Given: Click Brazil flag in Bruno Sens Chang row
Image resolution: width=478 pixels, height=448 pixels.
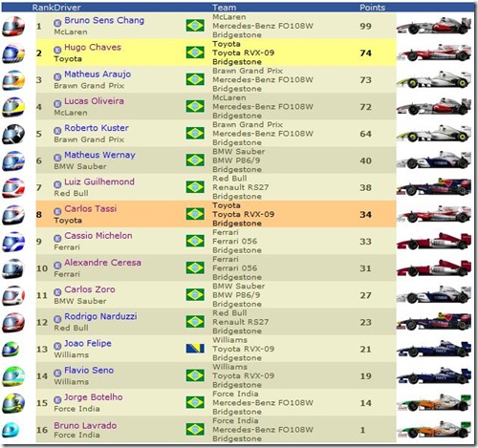Looking at the screenshot, I should (x=195, y=26).
